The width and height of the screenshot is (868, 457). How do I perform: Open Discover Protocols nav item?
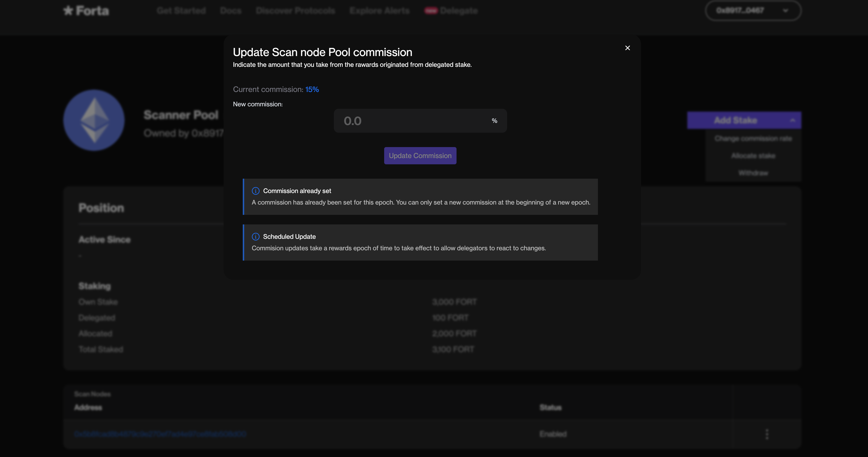click(x=295, y=11)
